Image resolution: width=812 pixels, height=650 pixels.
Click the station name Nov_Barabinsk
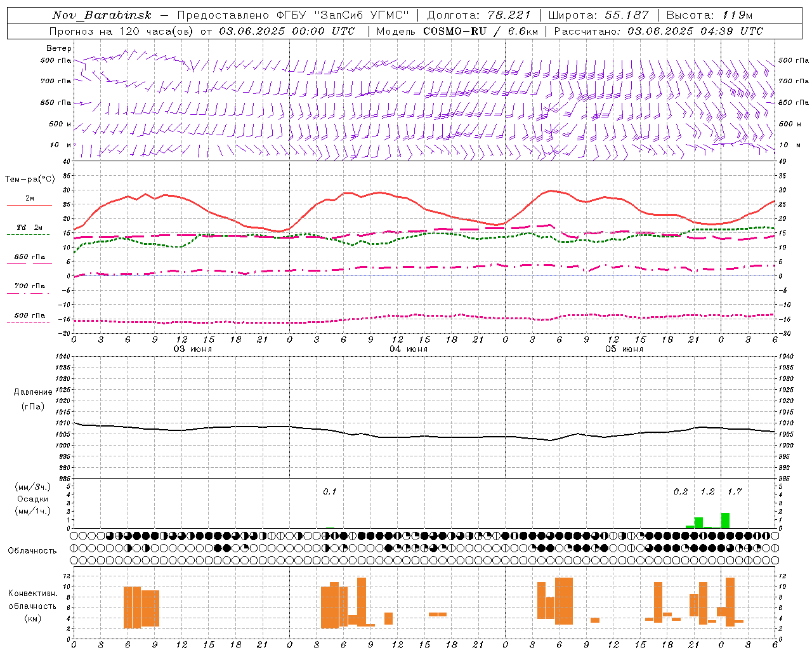click(x=102, y=15)
